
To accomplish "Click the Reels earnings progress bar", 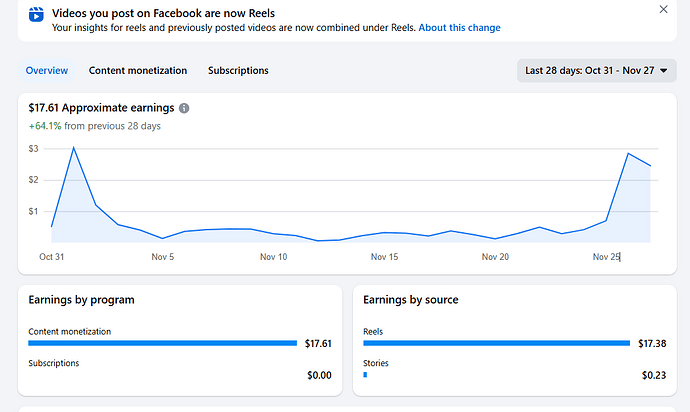I will 496,343.
